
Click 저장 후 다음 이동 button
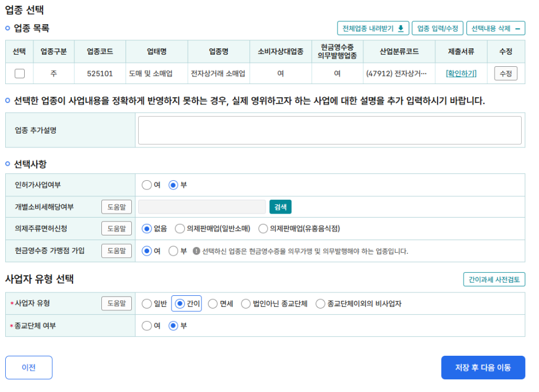[x=483, y=367]
